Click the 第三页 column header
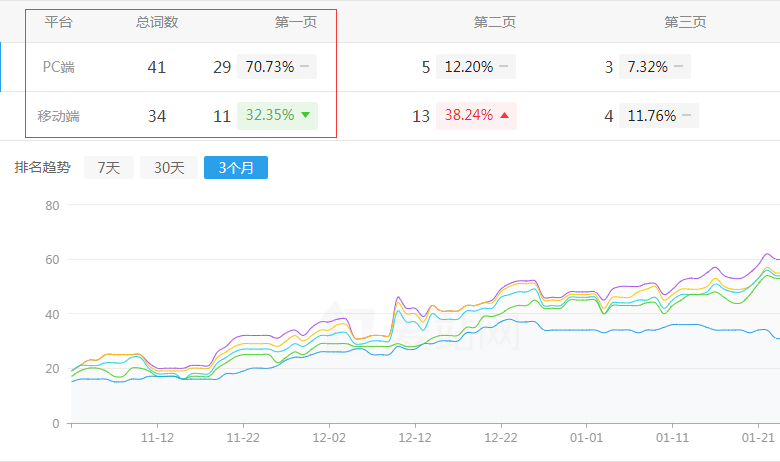The height and width of the screenshot is (462, 780). coord(685,22)
